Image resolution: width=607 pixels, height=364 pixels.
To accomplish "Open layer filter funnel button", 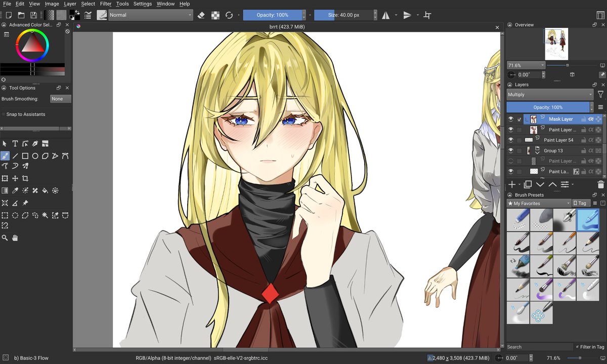I will [600, 95].
